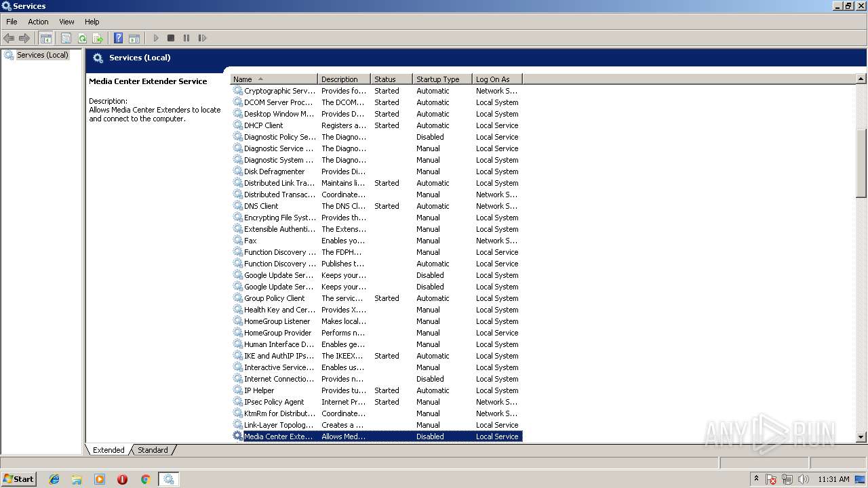Select KtmRm for Distributed row text

[279, 413]
